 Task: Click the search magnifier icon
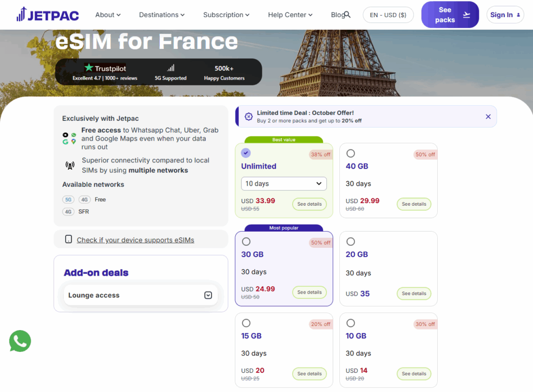(347, 15)
